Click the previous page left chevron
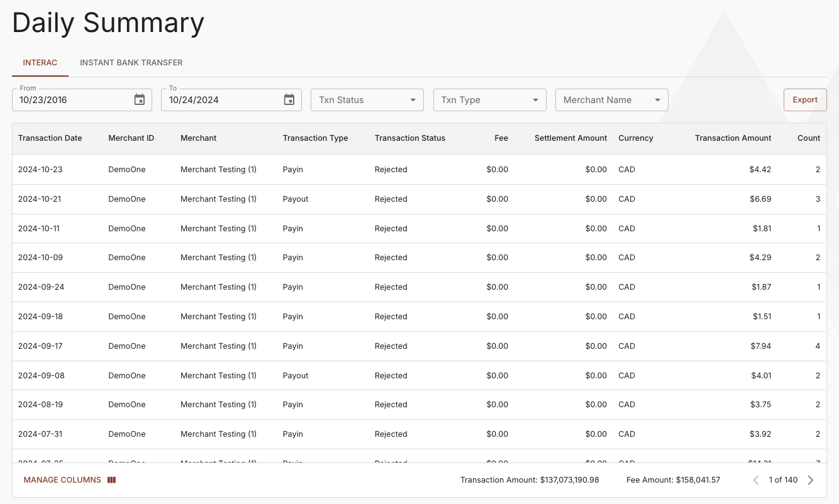Screen dimensions: 839x504 pos(756,479)
